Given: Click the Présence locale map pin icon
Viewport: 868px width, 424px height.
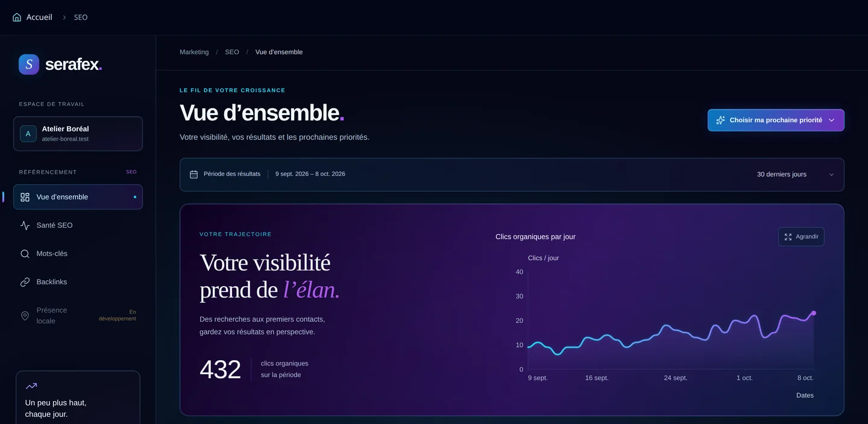Looking at the screenshot, I should pyautogui.click(x=25, y=316).
